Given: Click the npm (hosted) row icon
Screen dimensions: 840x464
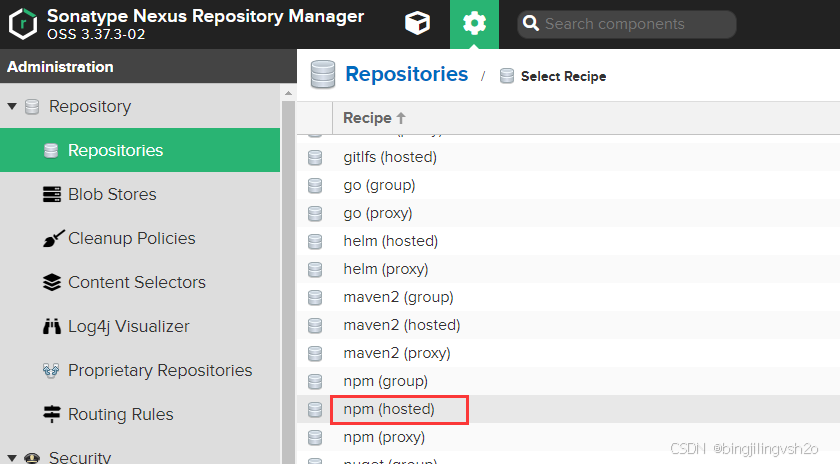Looking at the screenshot, I should (x=315, y=409).
